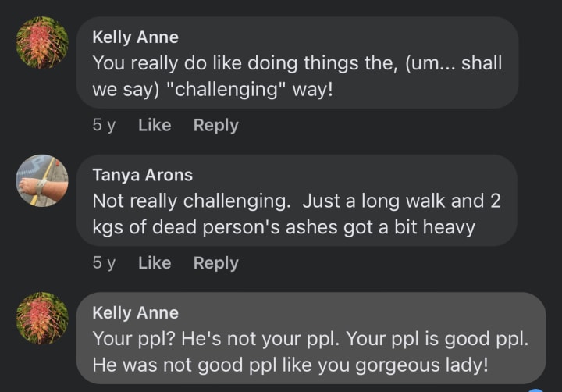Click the blue reaction icon under last comment
The width and height of the screenshot is (562, 392).
(535, 389)
